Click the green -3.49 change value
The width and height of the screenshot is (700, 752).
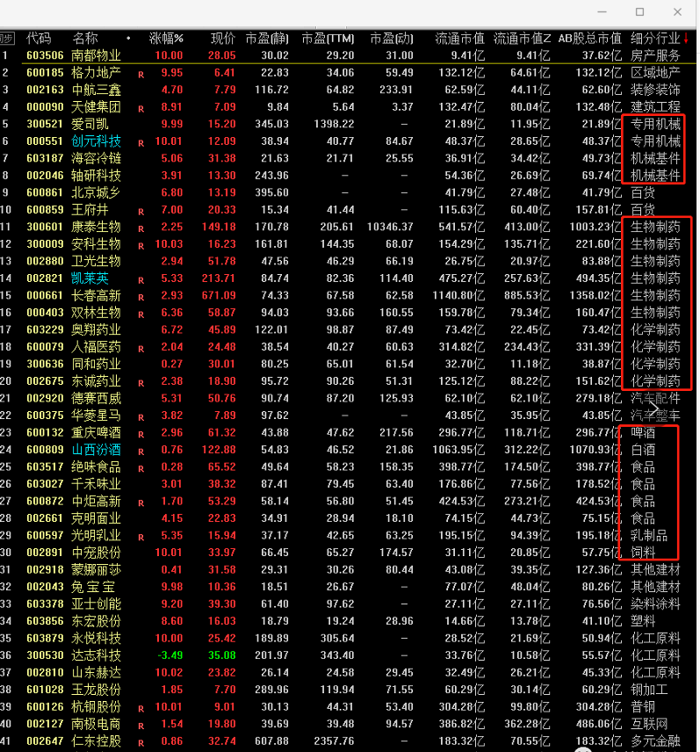(170, 655)
